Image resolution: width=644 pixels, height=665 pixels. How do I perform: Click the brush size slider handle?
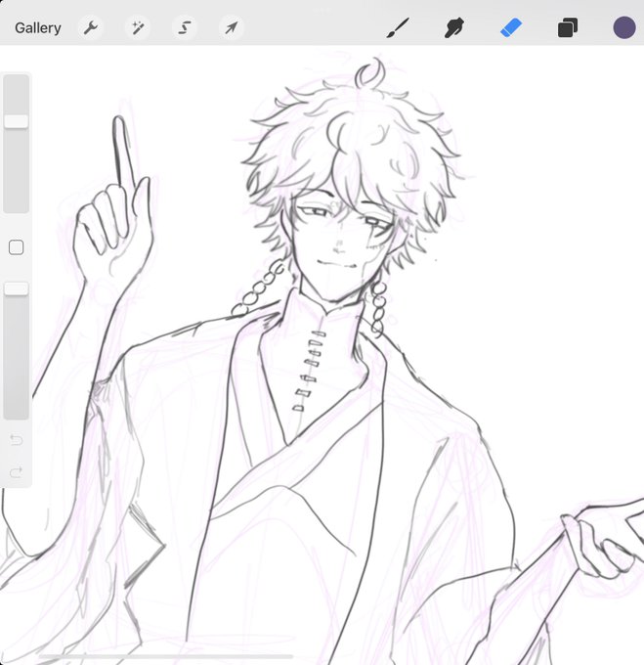[16, 121]
